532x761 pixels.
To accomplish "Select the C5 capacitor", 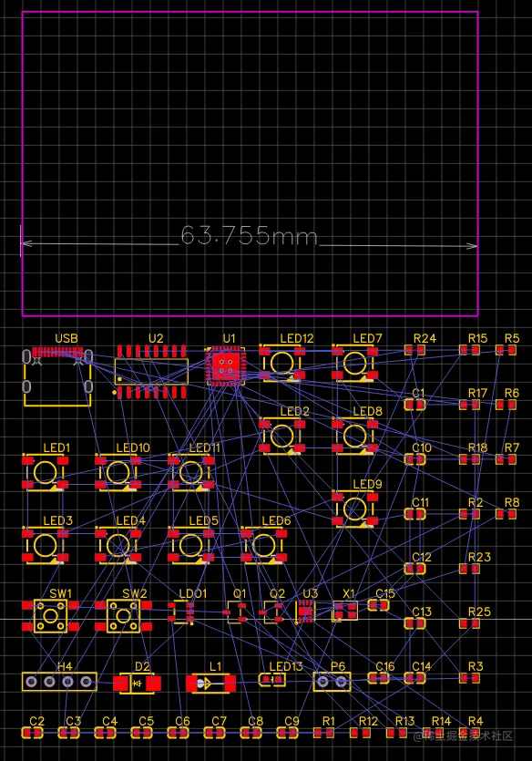I will coord(141,733).
